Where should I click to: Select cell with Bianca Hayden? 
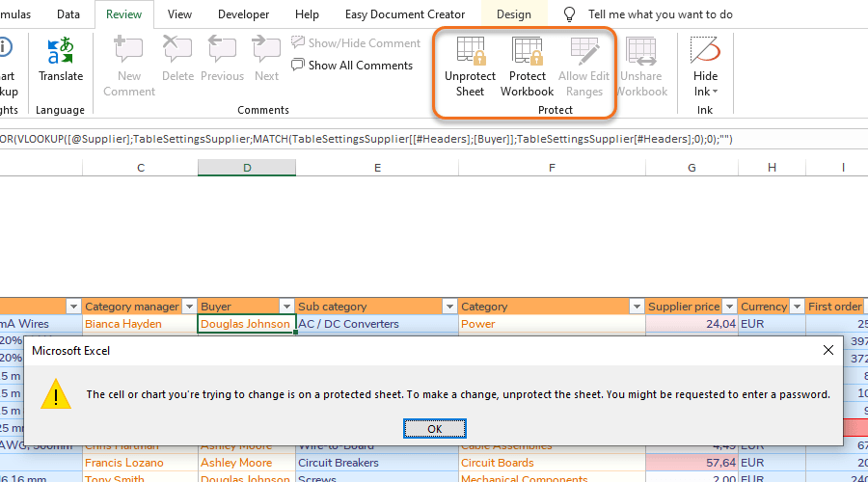[140, 324]
